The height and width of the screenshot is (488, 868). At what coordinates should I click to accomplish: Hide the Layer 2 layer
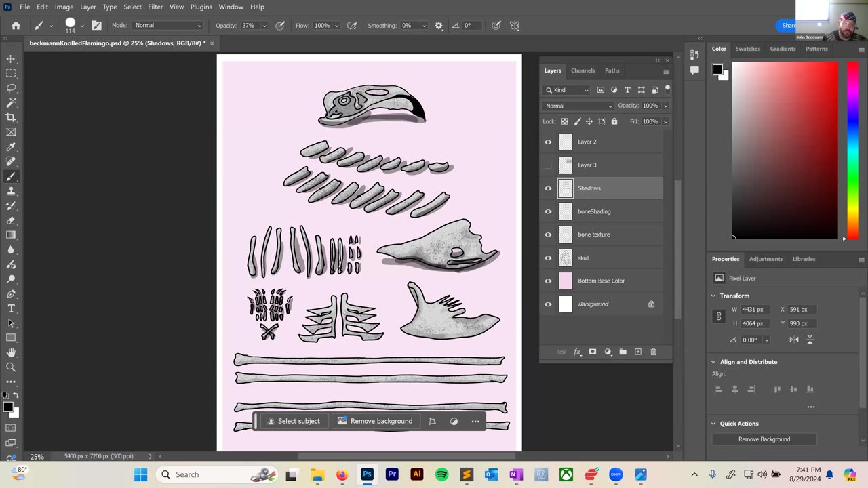[548, 142]
